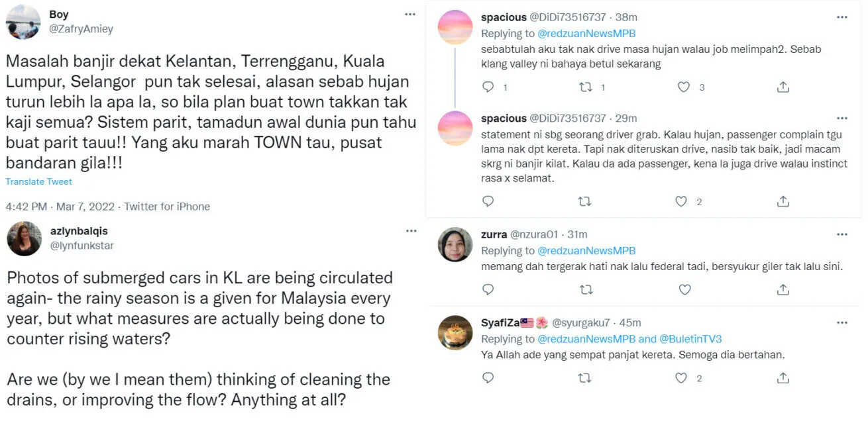This screenshot has width=868, height=429.
Task: Open Boy's profile picture
Action: point(23,22)
